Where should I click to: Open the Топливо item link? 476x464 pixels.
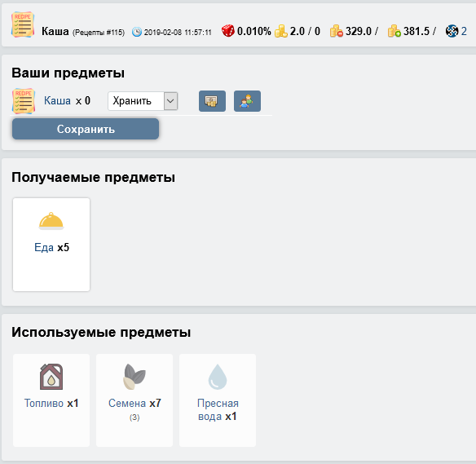44,404
